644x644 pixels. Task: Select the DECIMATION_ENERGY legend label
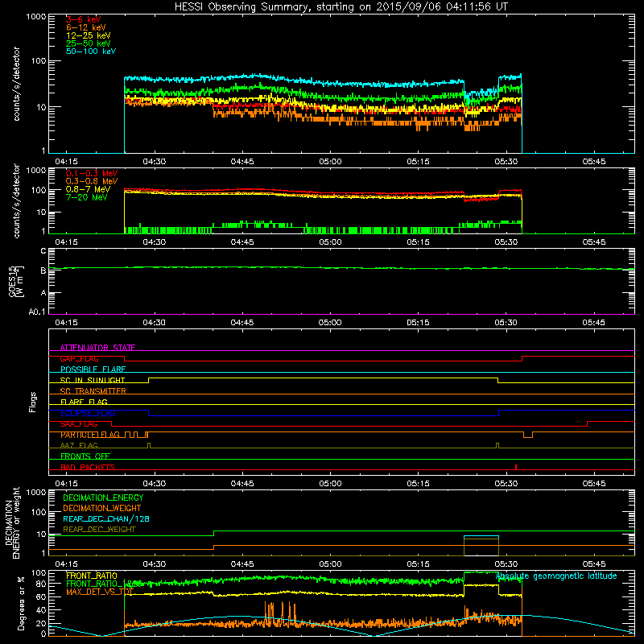(103, 497)
